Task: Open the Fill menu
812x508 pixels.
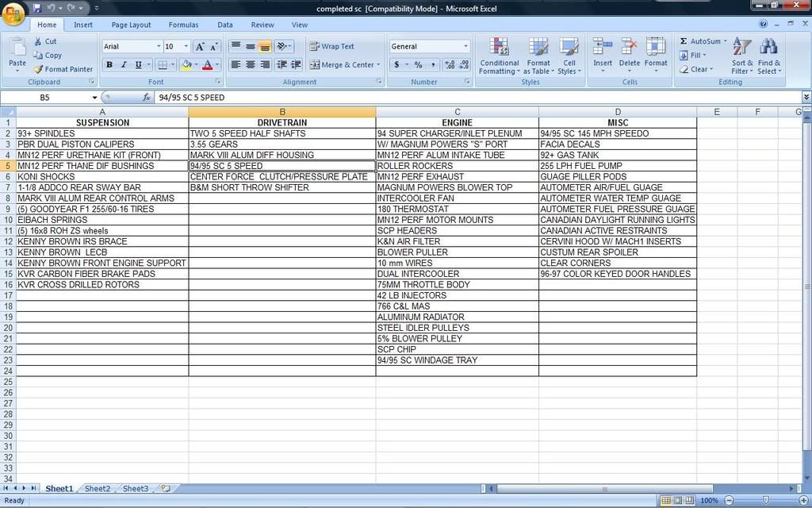Action: coord(693,55)
